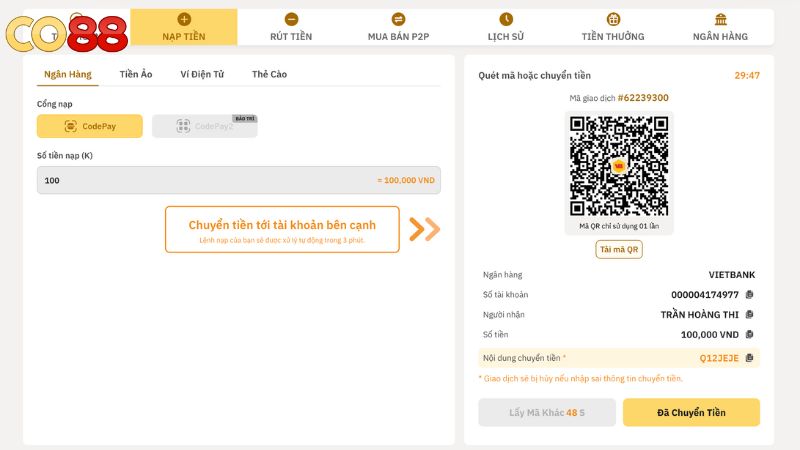Click the BẢO TRÌ maintenance badge
Image resolution: width=800 pixels, height=450 pixels.
(245, 118)
